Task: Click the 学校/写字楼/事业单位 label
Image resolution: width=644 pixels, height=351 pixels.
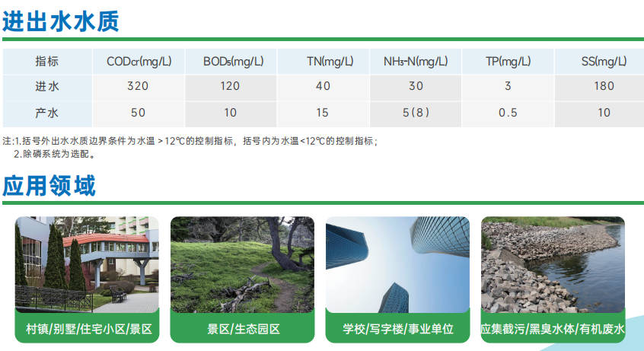Action: (398, 329)
